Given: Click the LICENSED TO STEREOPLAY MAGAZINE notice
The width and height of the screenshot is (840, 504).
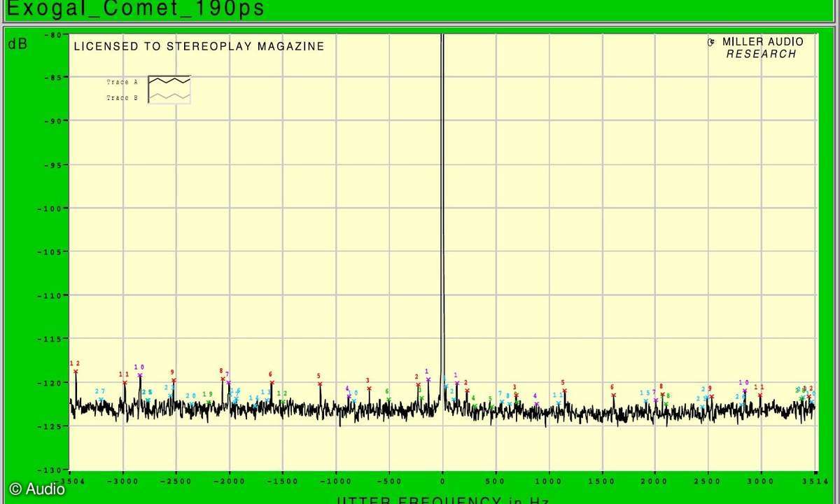Looking at the screenshot, I should tap(199, 47).
